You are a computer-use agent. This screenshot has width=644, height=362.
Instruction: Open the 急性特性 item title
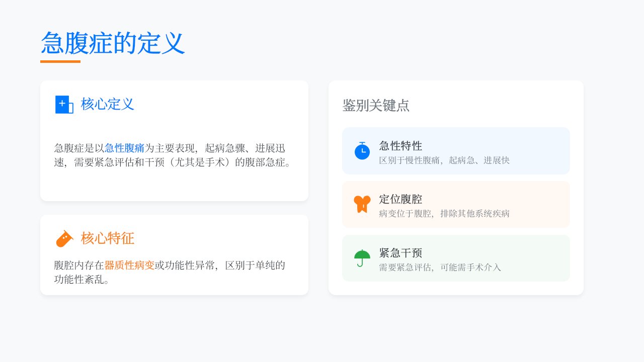pyautogui.click(x=400, y=146)
